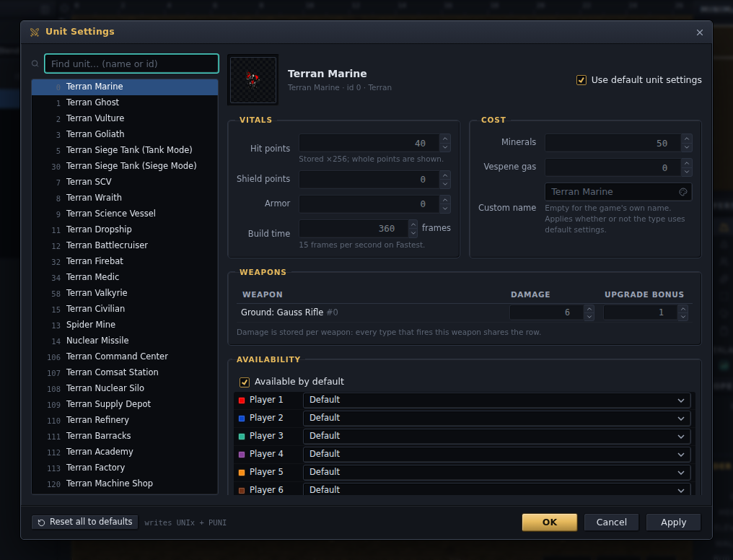Click the Minerals value field
This screenshot has height=560, width=733.
pos(613,143)
